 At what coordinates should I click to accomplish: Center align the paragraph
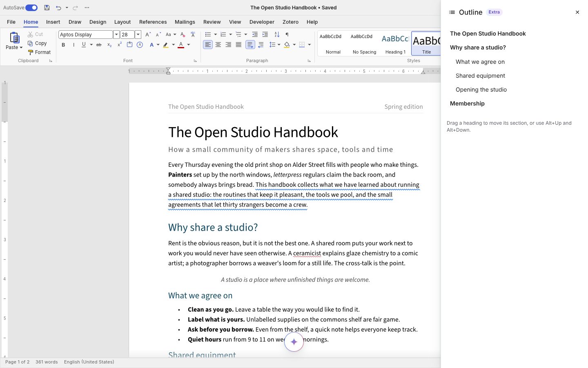point(218,45)
